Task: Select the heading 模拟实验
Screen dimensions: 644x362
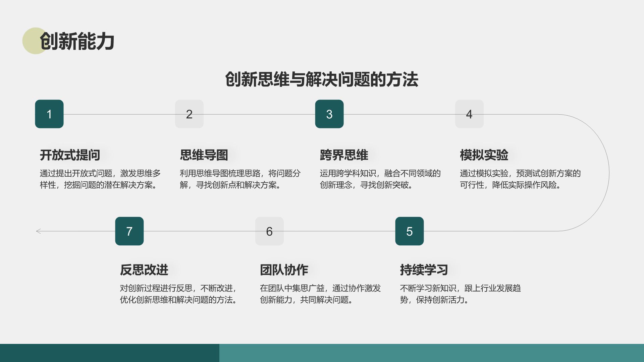Action: click(484, 155)
